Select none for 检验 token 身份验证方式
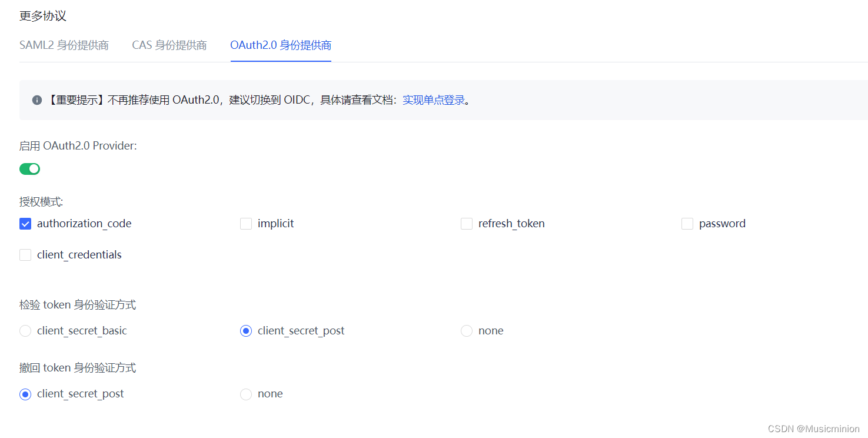Screen dimensions: 868x438 click(466, 331)
